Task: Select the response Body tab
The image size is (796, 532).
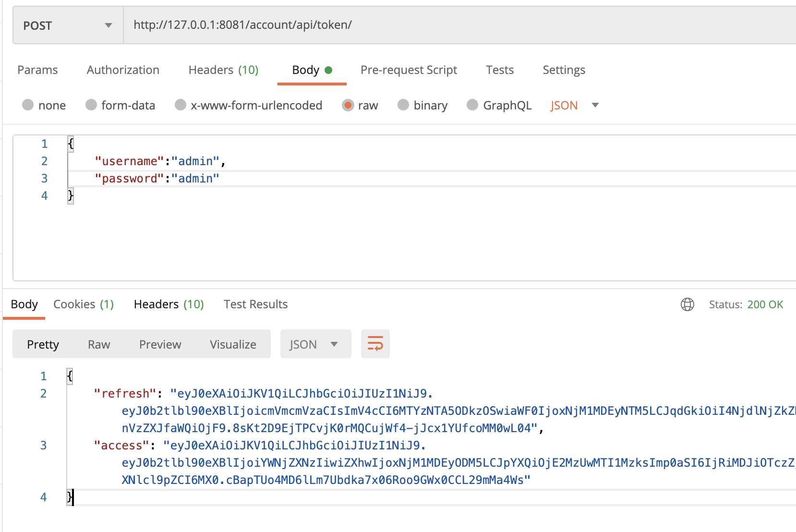Action: (24, 304)
